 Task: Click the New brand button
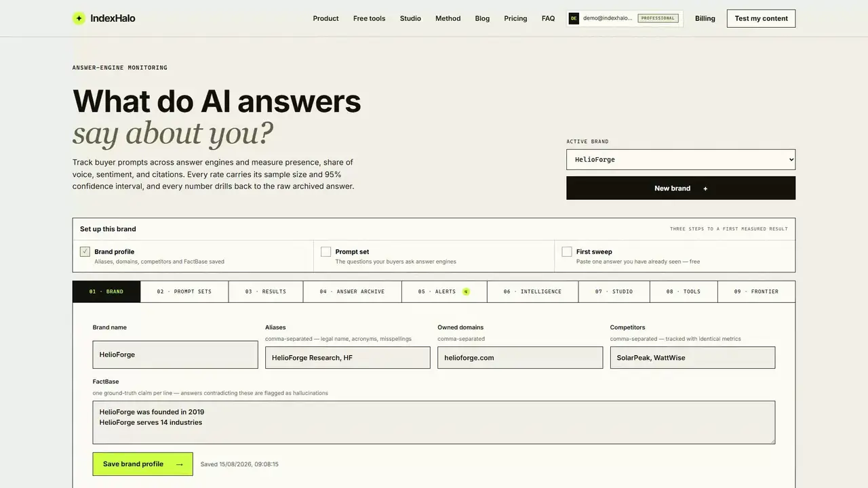click(x=681, y=188)
